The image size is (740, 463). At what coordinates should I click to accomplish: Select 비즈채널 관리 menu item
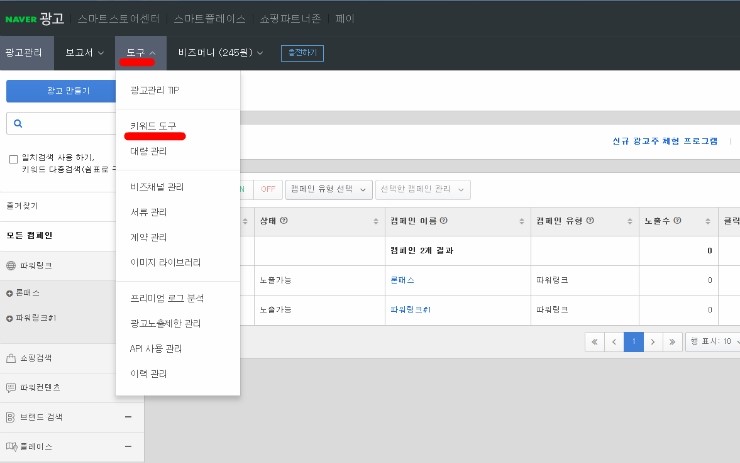[x=157, y=187]
